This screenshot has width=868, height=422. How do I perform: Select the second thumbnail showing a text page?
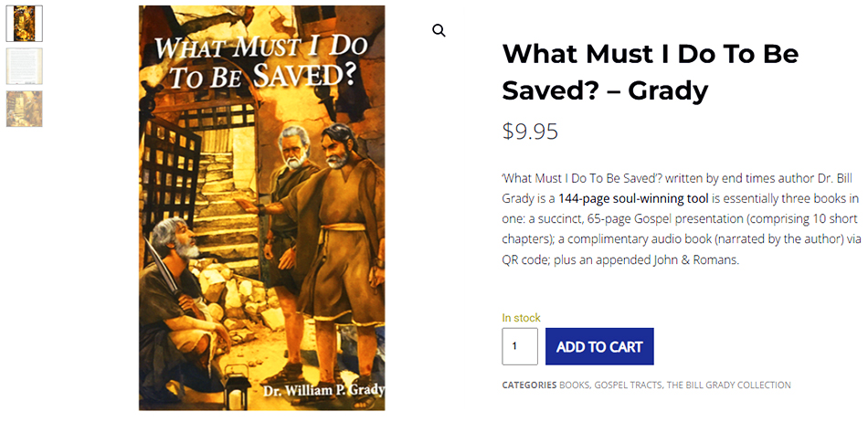[x=25, y=66]
